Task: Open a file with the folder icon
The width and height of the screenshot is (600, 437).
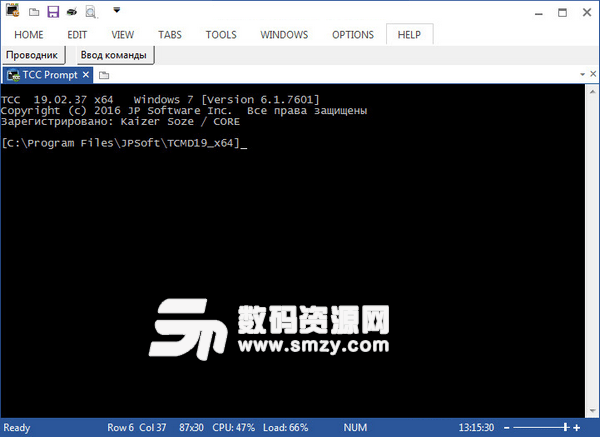Action: [x=34, y=12]
